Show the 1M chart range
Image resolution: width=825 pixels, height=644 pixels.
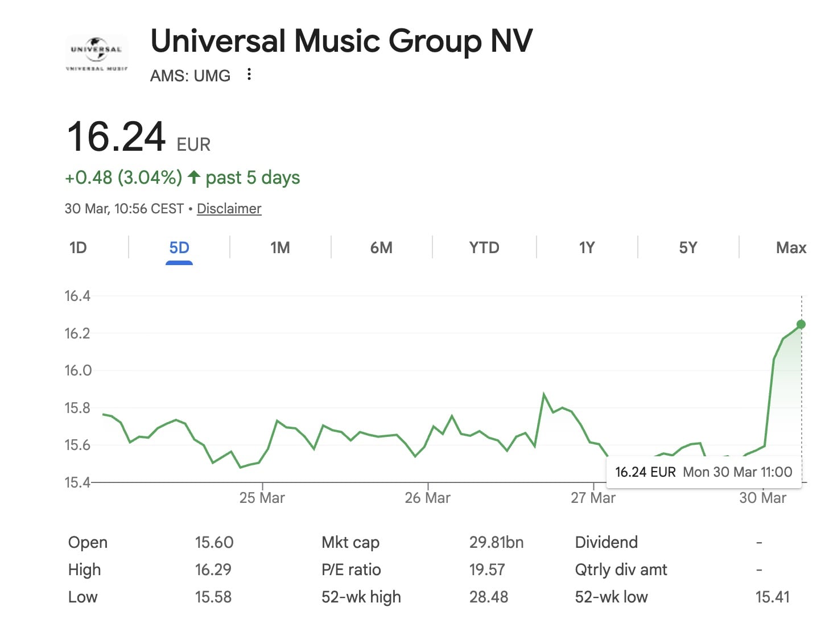coord(280,248)
